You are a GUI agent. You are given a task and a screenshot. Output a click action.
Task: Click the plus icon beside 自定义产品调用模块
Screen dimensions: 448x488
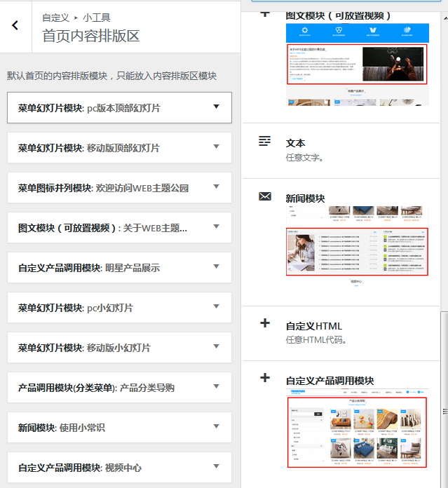coord(265,378)
